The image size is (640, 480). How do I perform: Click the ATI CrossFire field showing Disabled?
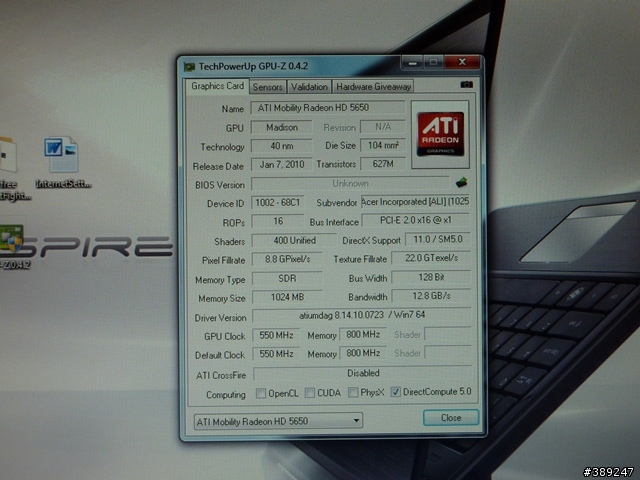click(x=363, y=373)
